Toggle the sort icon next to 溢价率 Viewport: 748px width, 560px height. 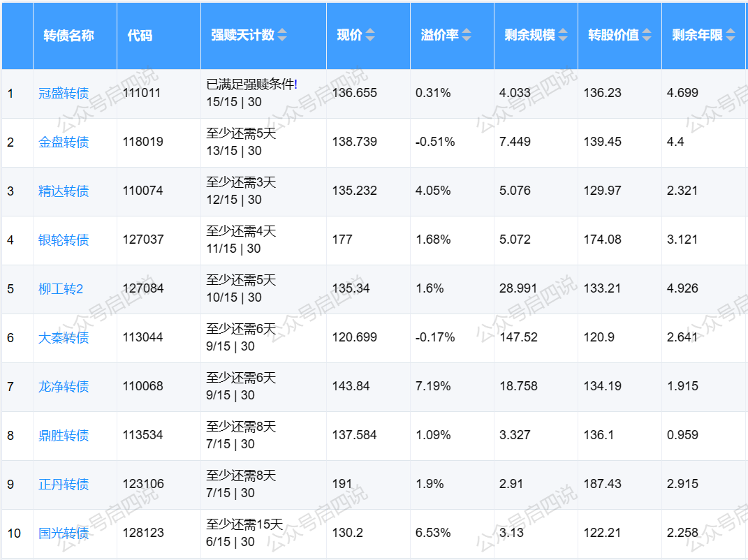[x=467, y=36]
